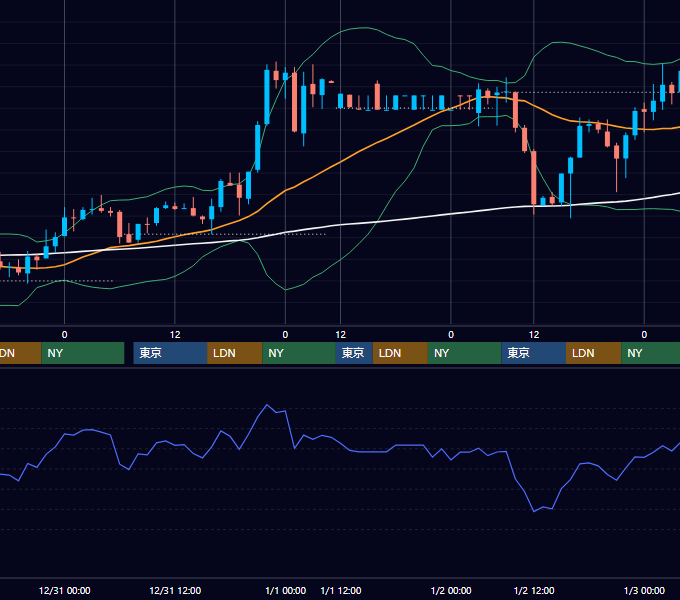Click the hour label 0 above 1/2 00:00
Viewport: 680px width, 600px height.
tap(451, 335)
